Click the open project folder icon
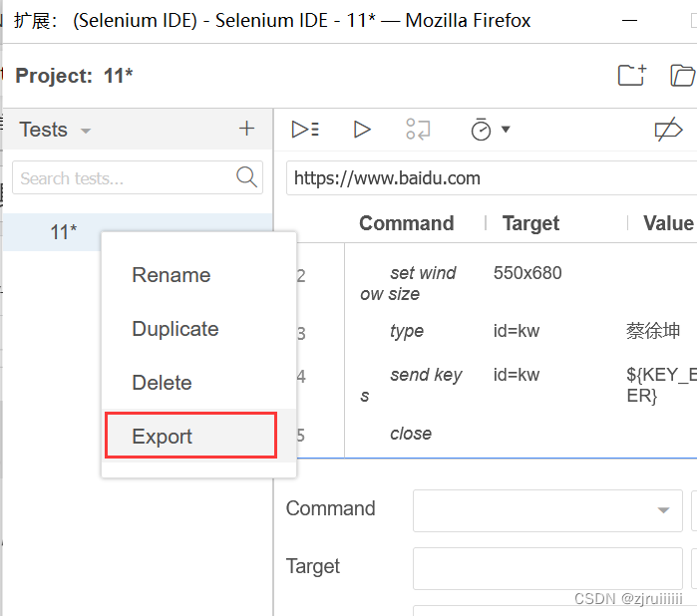The height and width of the screenshot is (616, 697). point(683,75)
